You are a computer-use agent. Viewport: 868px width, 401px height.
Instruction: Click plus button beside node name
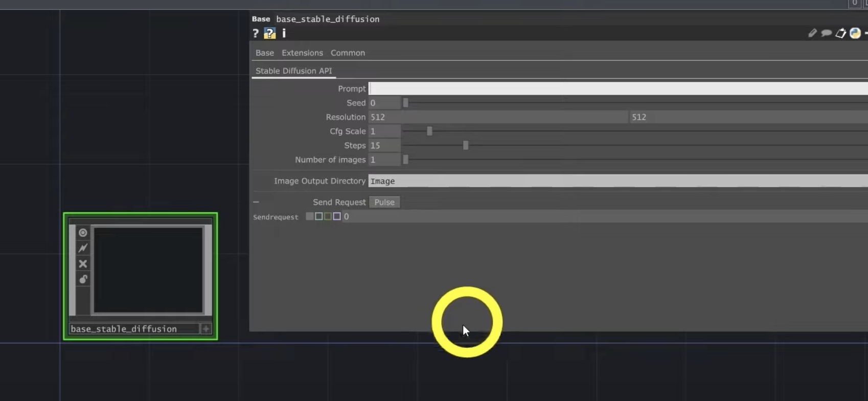(x=206, y=329)
